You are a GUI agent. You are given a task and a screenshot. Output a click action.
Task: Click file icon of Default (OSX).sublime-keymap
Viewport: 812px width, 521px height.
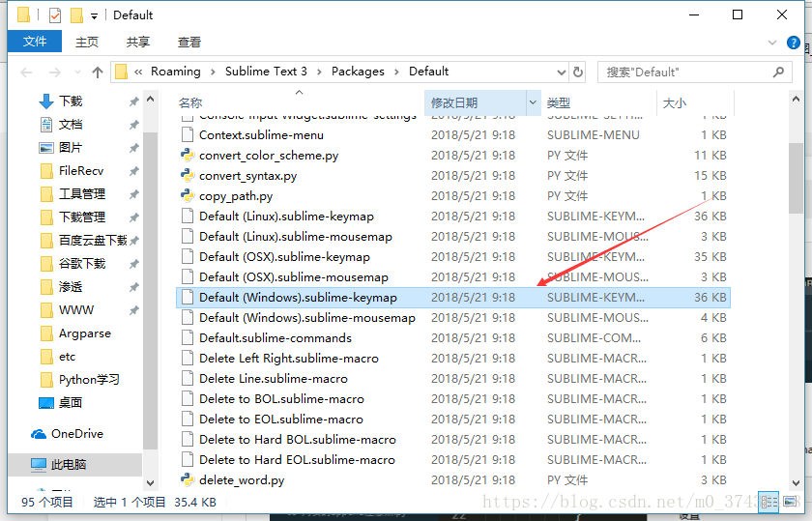pyautogui.click(x=188, y=256)
